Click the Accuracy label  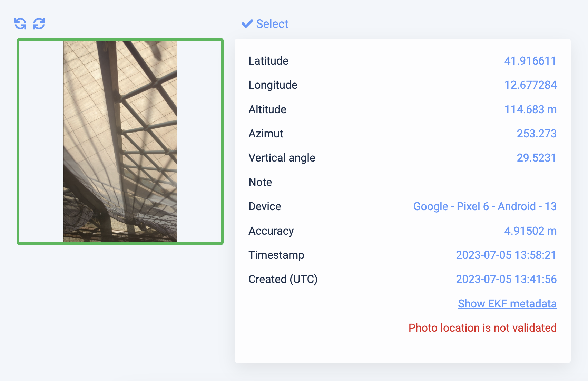pos(271,231)
